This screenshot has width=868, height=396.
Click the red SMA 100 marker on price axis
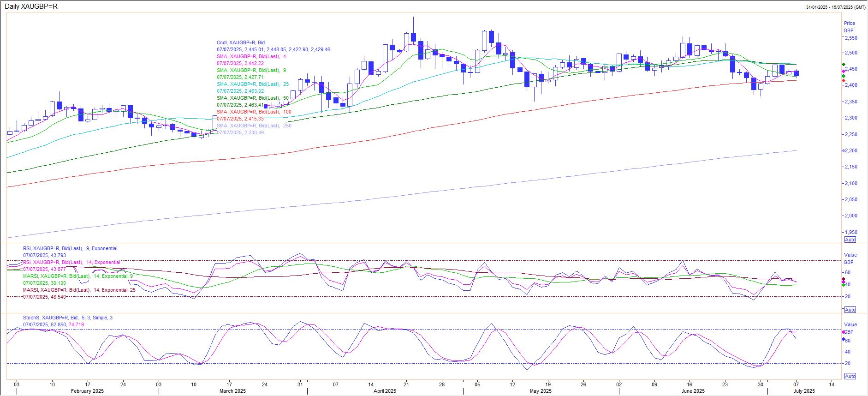(x=844, y=81)
